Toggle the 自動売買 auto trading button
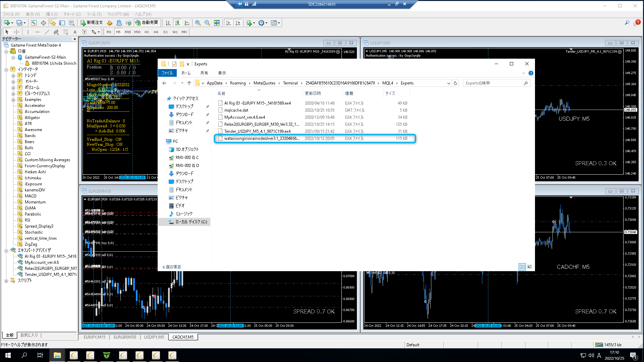The width and height of the screenshot is (644, 362). 147,22
